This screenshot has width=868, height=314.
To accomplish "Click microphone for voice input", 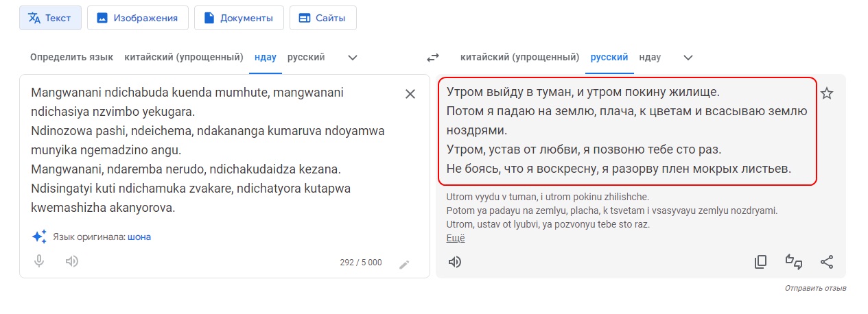I will 39,261.
